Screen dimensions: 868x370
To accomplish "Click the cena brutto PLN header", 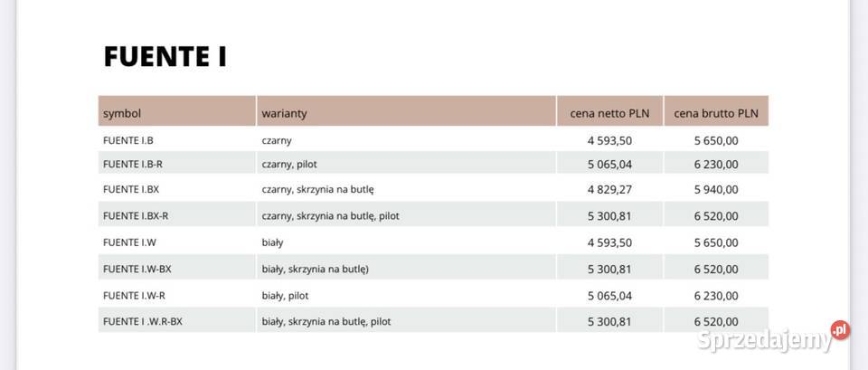I will 716,113.
